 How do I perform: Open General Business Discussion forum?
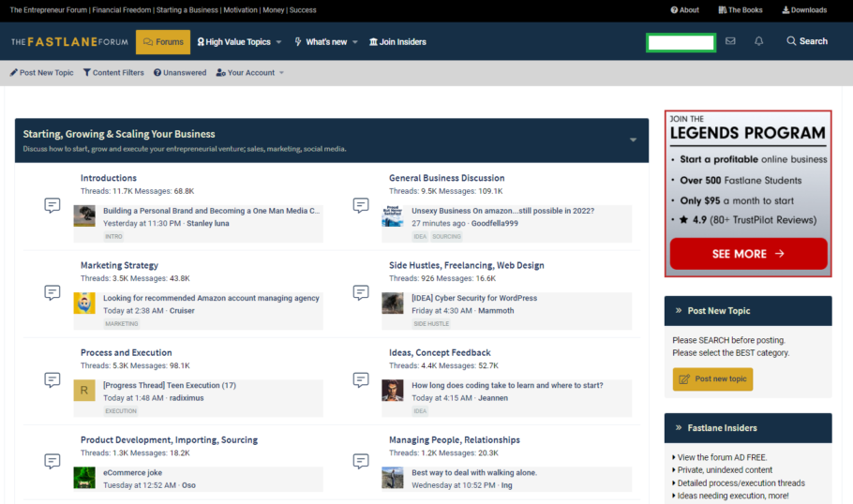446,178
